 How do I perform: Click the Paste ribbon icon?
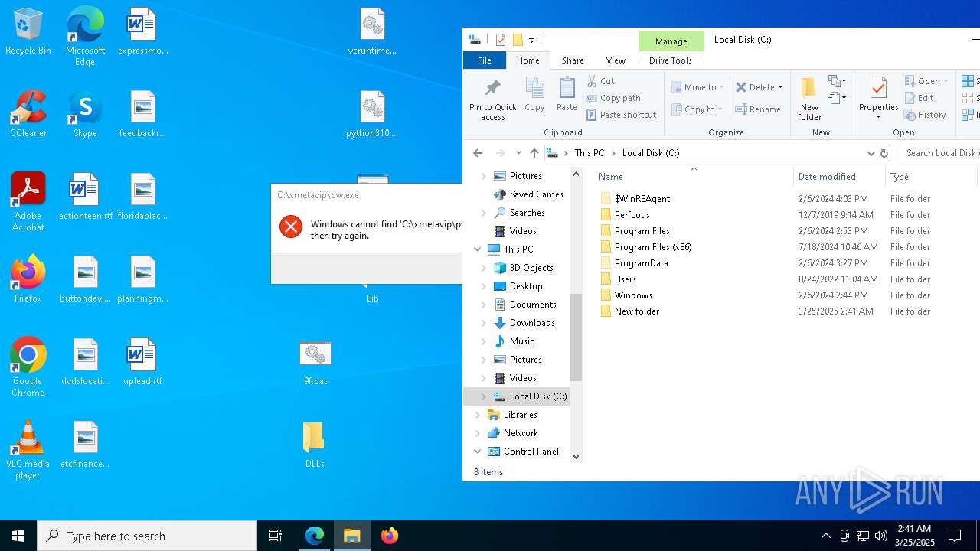click(x=567, y=95)
